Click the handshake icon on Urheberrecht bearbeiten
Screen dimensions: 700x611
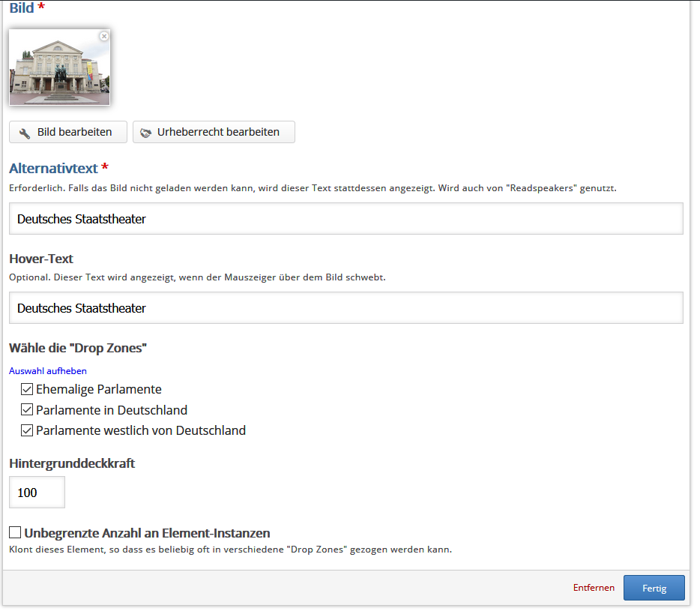pos(146,133)
